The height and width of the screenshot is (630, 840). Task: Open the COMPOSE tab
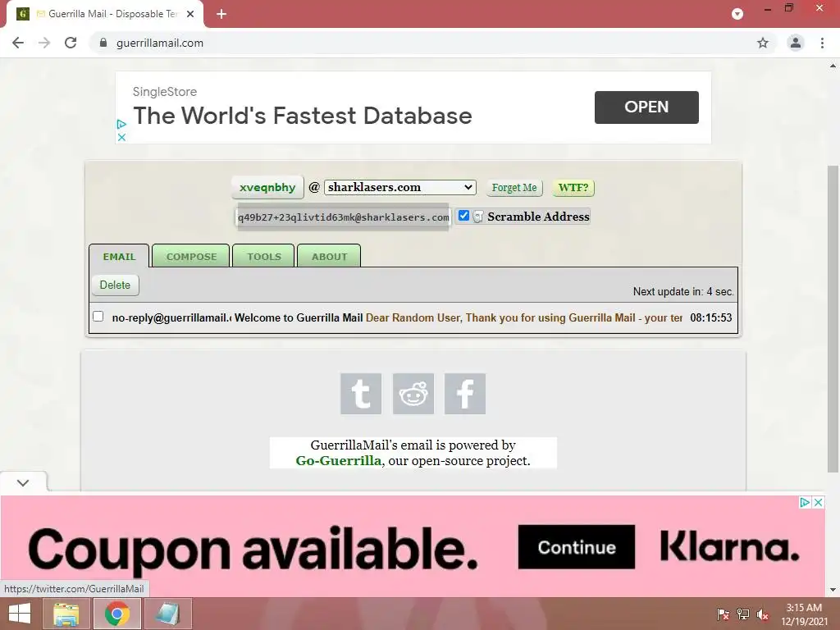191,256
